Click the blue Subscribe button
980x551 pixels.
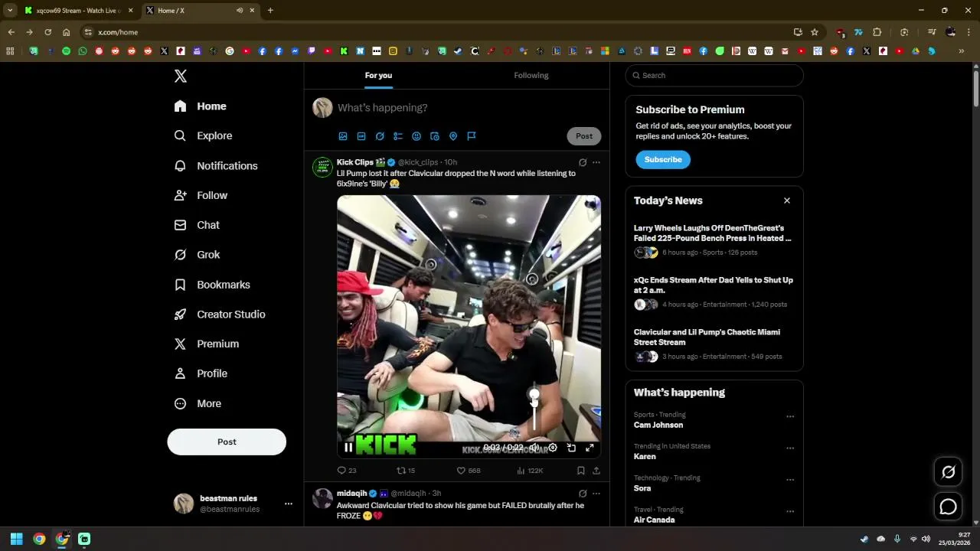tap(663, 159)
